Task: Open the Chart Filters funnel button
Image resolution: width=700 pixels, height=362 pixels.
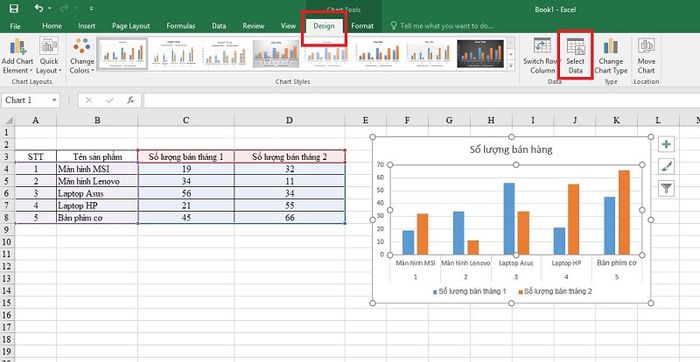Action: pyautogui.click(x=666, y=189)
